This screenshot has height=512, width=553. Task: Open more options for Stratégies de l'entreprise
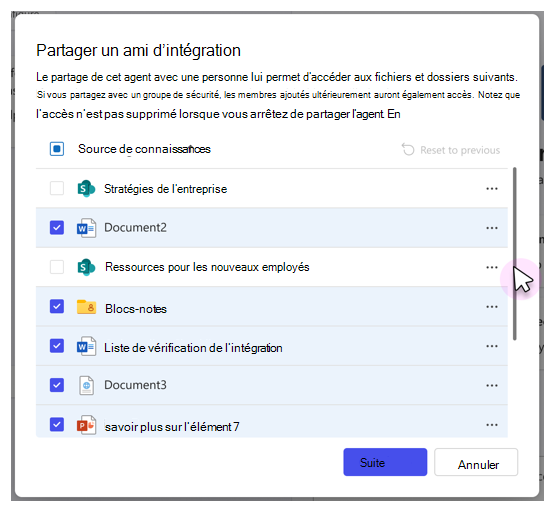pyautogui.click(x=492, y=189)
